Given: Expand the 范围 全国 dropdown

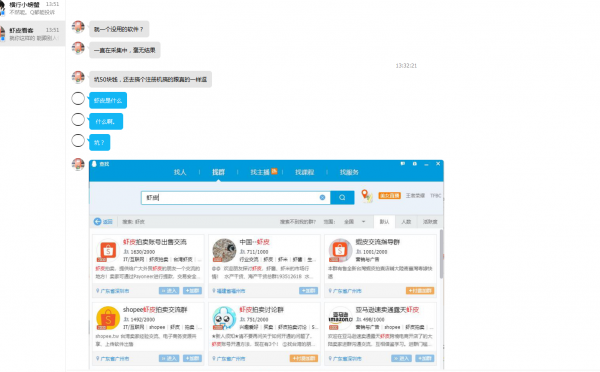Looking at the screenshot, I should 355,222.
